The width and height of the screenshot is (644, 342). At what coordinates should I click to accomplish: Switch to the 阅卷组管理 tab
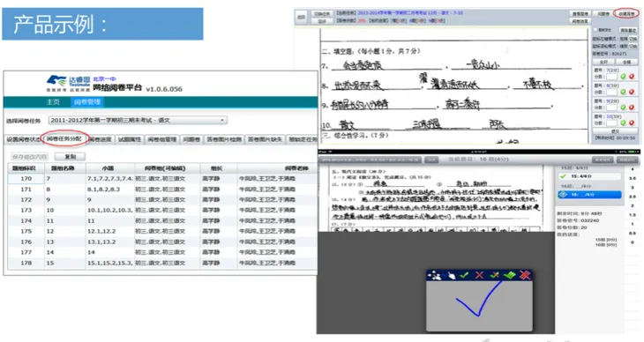pos(161,139)
